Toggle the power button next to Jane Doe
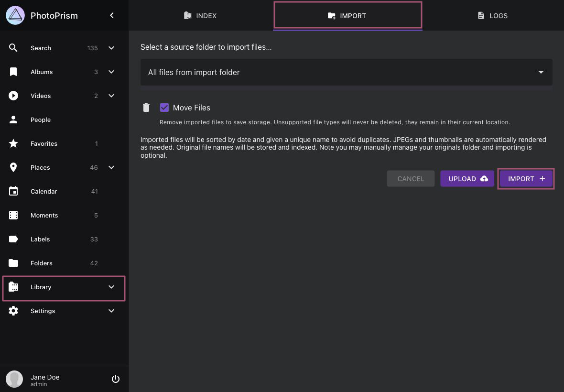 (115, 379)
